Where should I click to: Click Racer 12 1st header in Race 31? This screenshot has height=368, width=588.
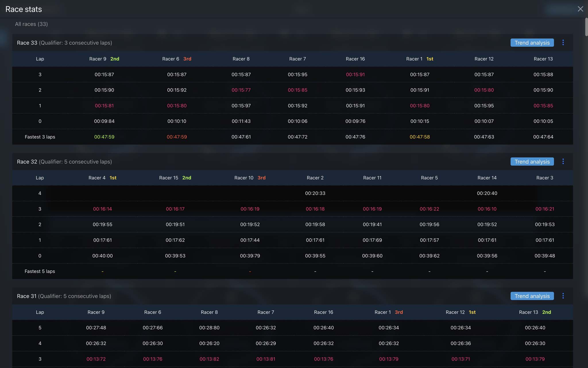pyautogui.click(x=460, y=312)
